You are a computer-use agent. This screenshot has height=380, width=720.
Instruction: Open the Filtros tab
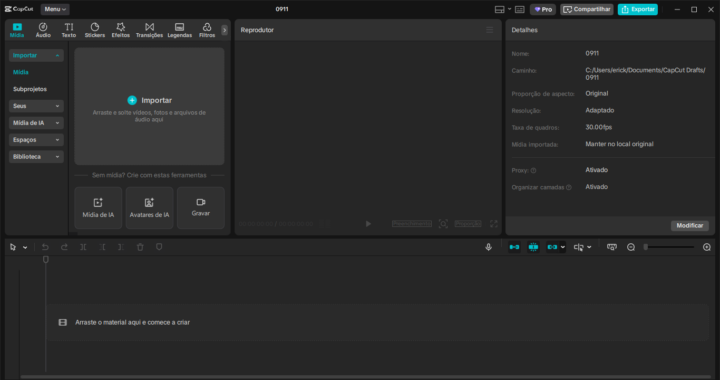207,30
